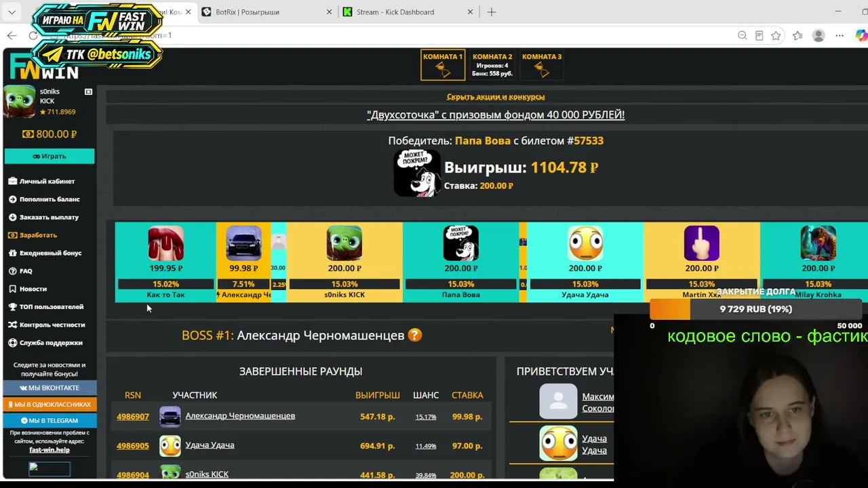Click the browser back arrow
This screenshot has height=488, width=868.
pos(12,35)
